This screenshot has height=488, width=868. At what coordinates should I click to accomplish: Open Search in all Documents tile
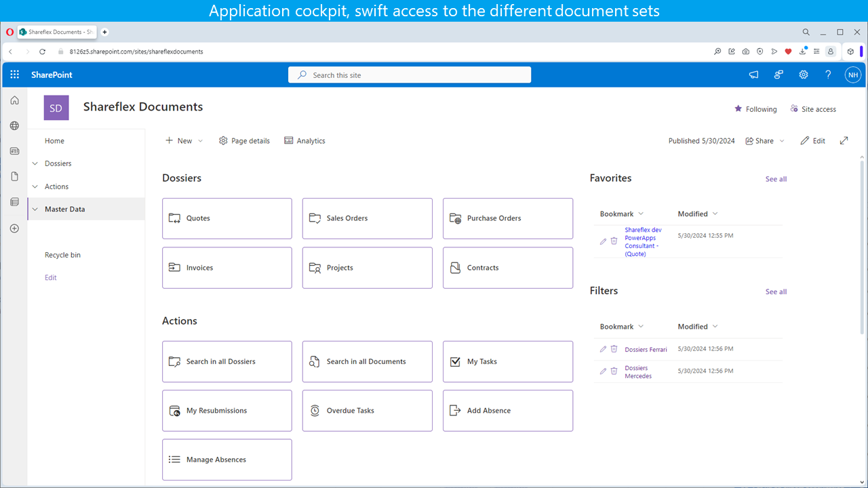(368, 361)
